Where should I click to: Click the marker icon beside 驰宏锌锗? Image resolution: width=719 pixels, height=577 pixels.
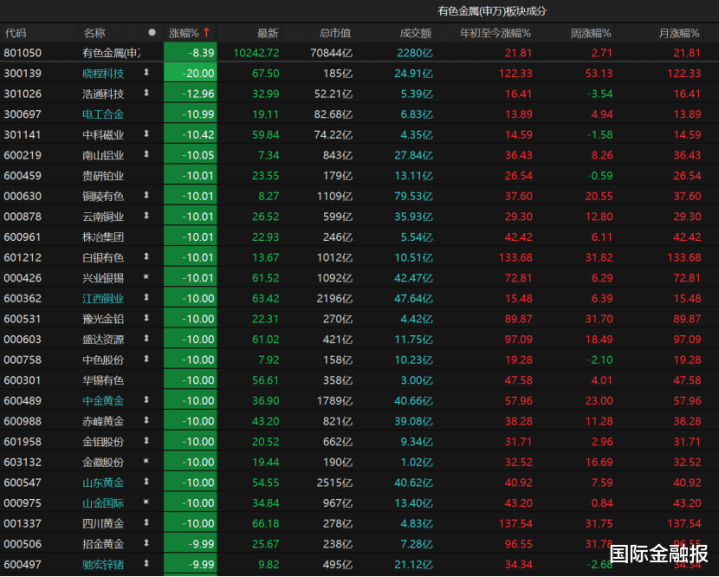(146, 563)
